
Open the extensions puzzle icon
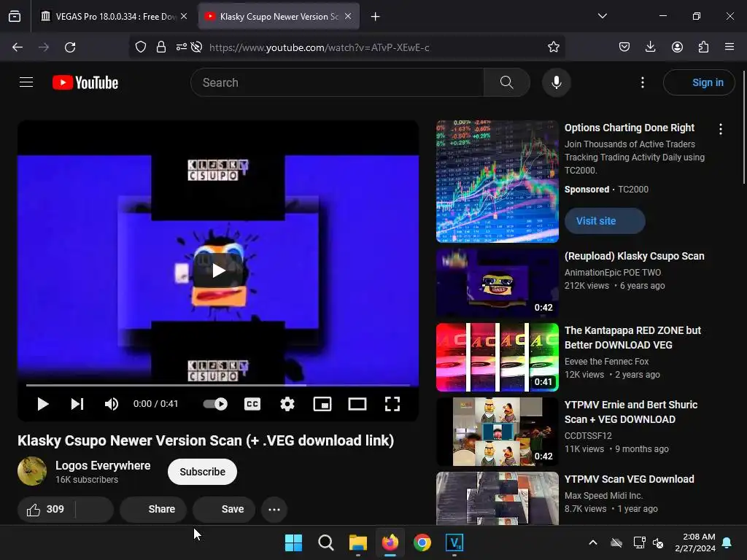pos(703,47)
